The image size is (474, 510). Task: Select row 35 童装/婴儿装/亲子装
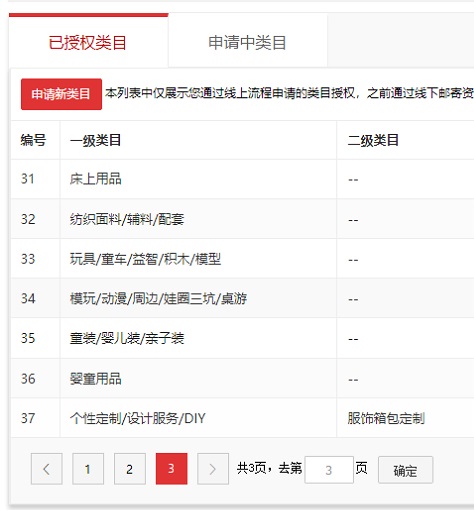click(x=242, y=338)
